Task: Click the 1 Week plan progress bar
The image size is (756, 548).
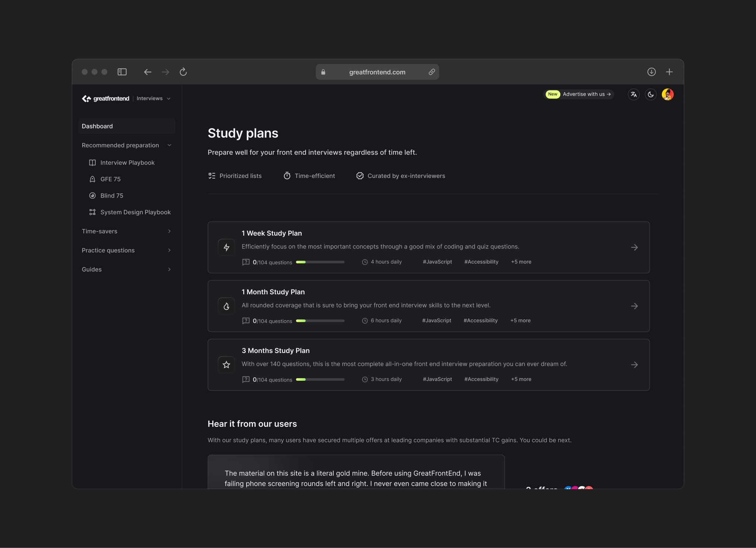Action: tap(320, 262)
